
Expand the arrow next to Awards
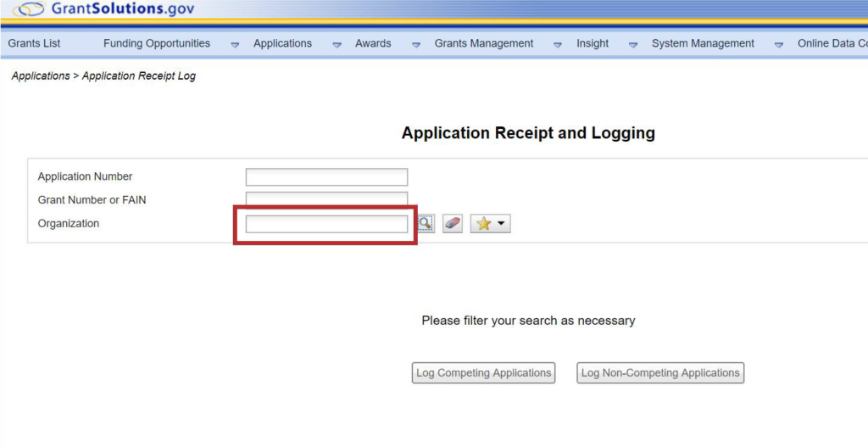(x=416, y=45)
